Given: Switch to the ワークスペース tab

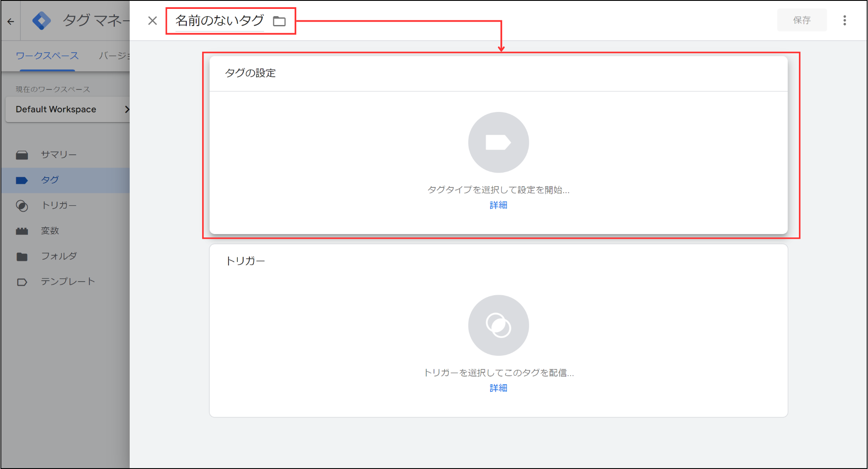Looking at the screenshot, I should pos(47,56).
